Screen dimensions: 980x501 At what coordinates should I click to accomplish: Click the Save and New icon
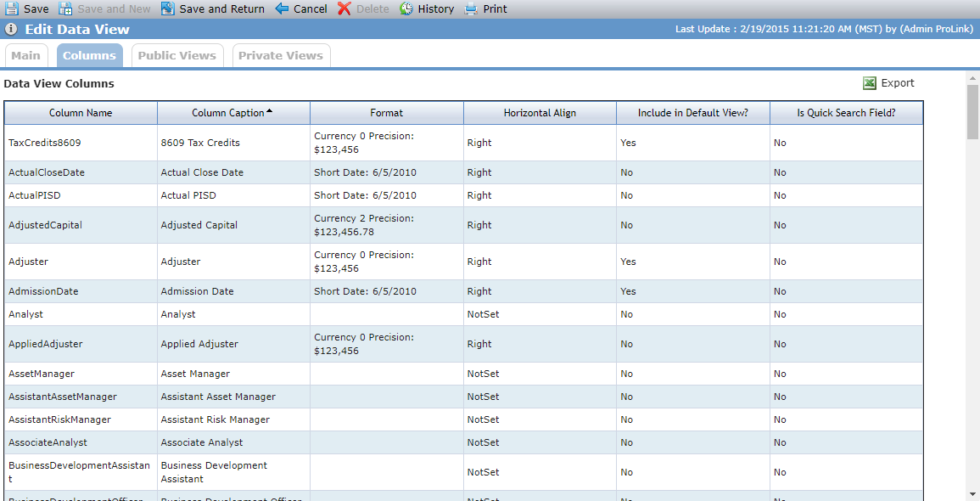[65, 8]
